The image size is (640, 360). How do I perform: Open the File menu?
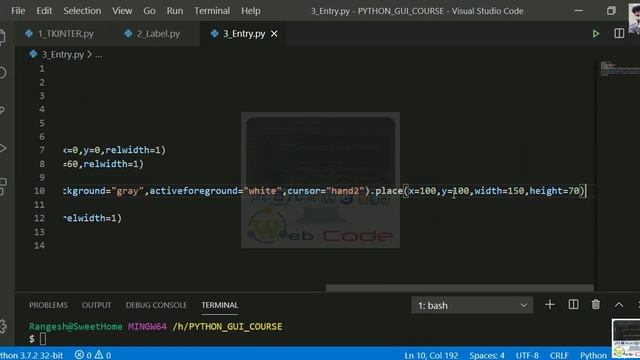pyautogui.click(x=18, y=11)
